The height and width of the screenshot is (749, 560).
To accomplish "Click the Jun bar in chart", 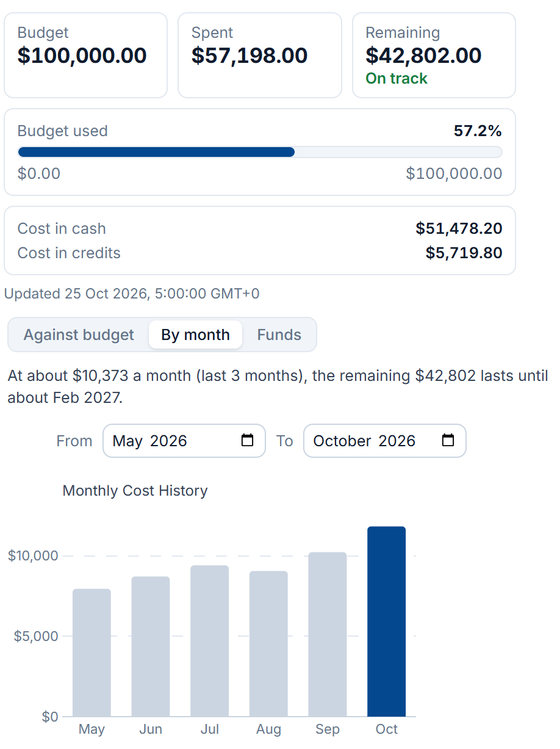I will [151, 646].
